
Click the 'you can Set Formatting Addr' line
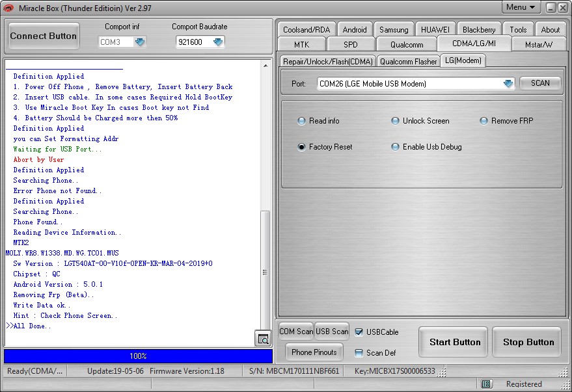click(x=66, y=139)
